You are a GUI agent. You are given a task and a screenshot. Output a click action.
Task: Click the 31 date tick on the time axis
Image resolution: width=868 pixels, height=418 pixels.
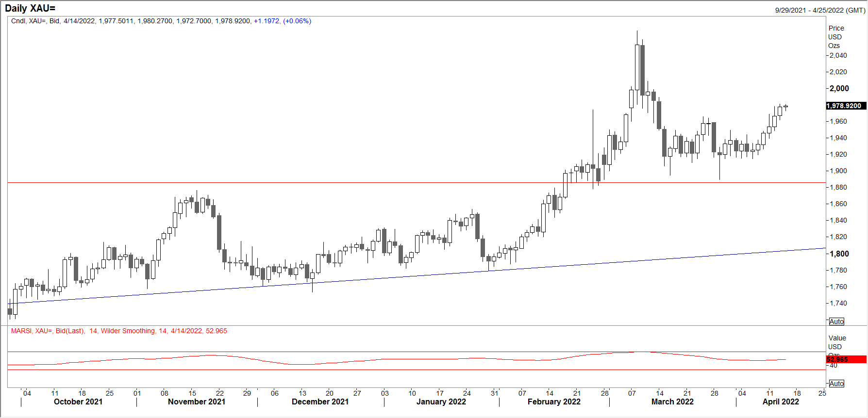495,393
